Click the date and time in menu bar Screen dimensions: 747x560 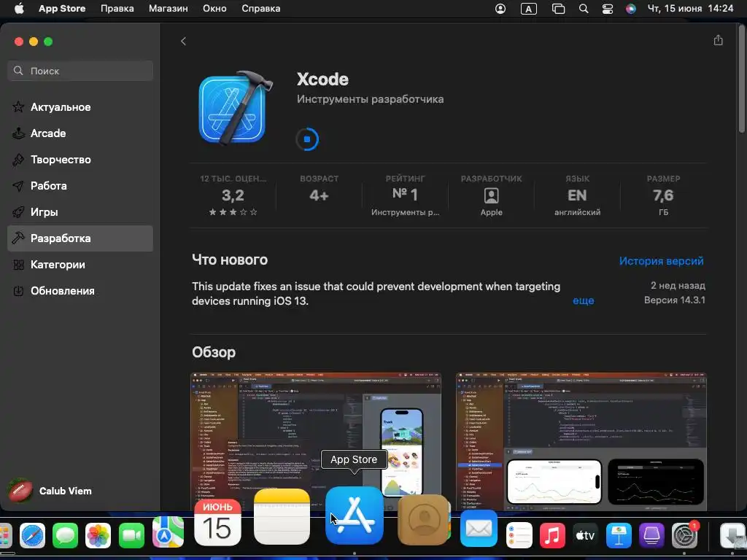[x=690, y=9]
